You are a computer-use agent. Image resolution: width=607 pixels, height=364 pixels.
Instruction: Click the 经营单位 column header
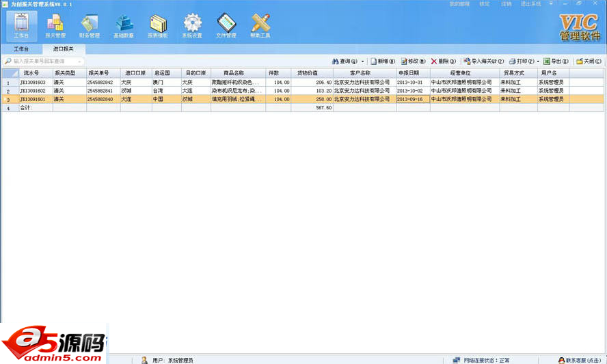coord(465,73)
